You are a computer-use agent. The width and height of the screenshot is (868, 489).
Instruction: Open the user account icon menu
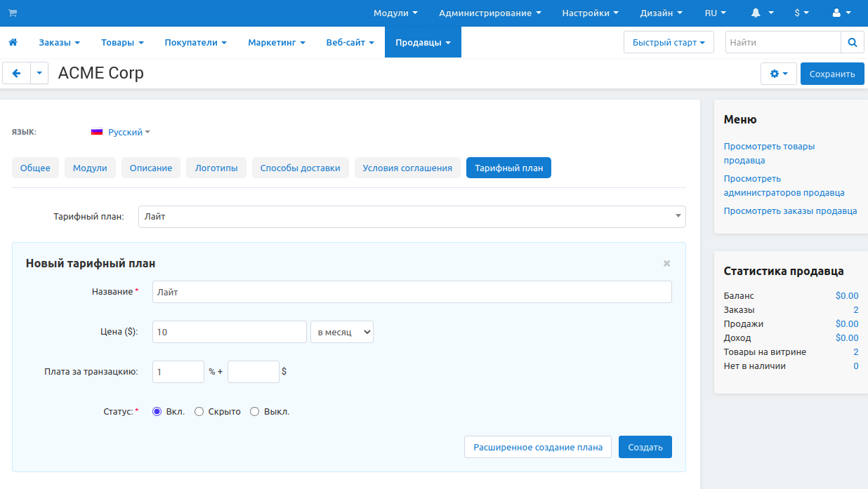click(x=841, y=13)
